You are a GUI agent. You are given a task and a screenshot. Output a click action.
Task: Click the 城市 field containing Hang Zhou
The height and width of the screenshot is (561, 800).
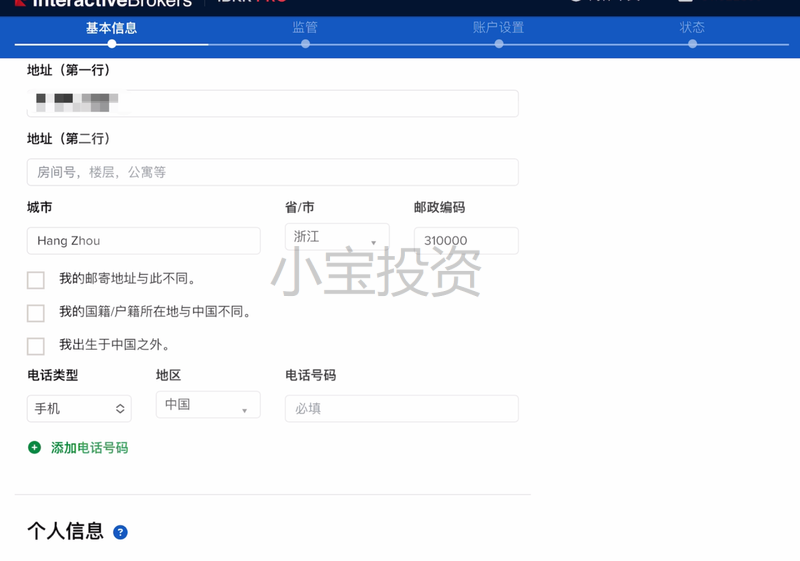point(143,241)
